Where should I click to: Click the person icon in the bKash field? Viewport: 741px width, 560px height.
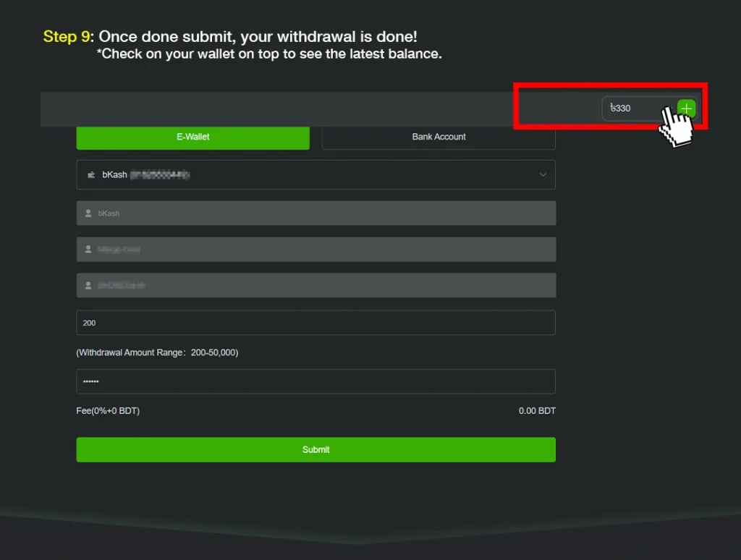pos(90,213)
